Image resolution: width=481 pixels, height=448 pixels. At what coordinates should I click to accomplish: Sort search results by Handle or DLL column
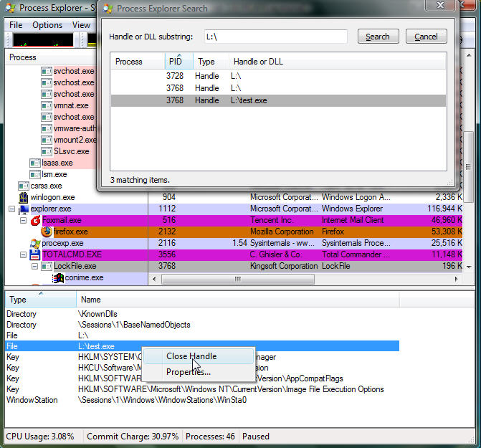click(x=338, y=62)
